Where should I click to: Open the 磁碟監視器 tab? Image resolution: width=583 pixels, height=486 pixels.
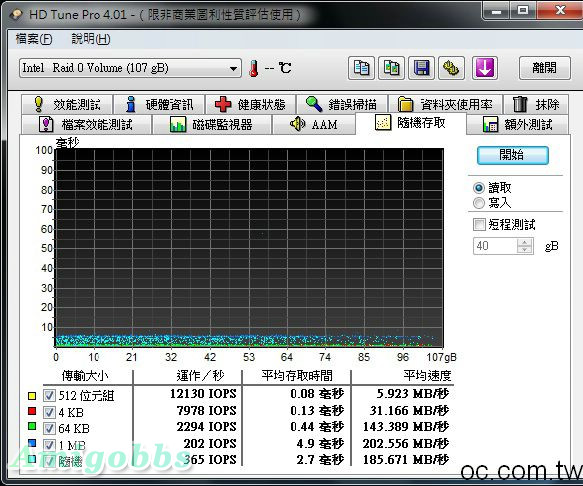point(212,124)
